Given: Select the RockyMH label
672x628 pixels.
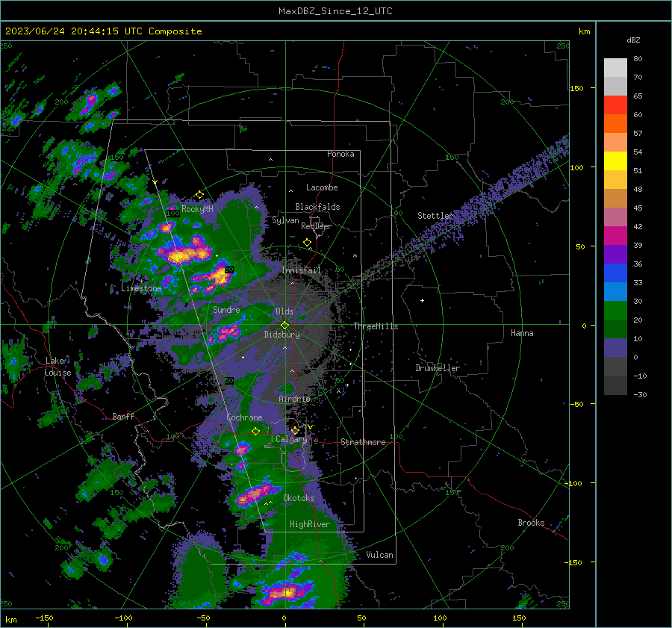Looking at the screenshot, I should coord(197,209).
